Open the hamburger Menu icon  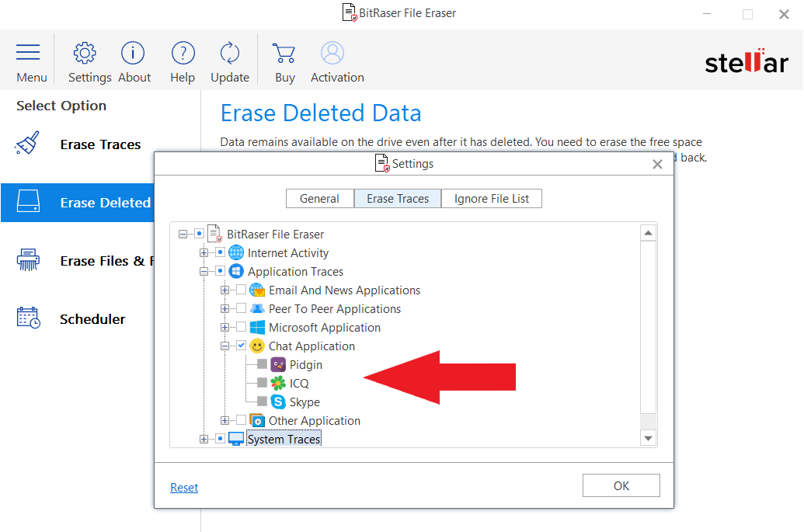point(28,53)
